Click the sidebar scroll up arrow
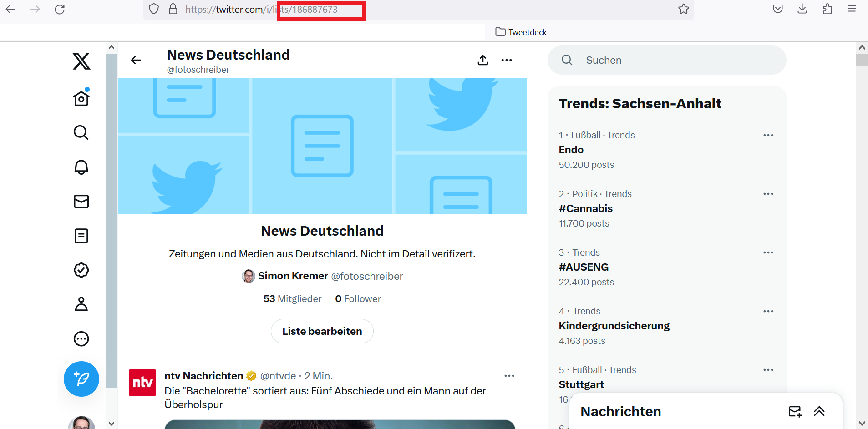The image size is (868, 429). 112,47
